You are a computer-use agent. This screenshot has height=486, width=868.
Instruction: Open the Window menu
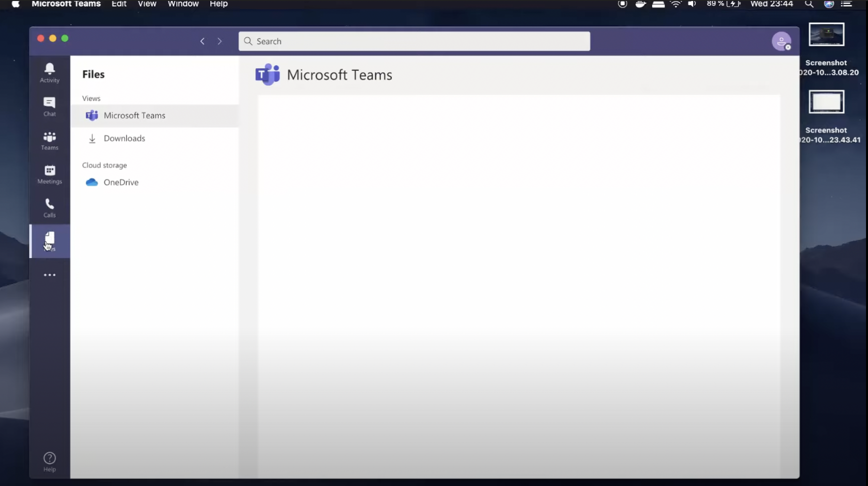click(183, 4)
